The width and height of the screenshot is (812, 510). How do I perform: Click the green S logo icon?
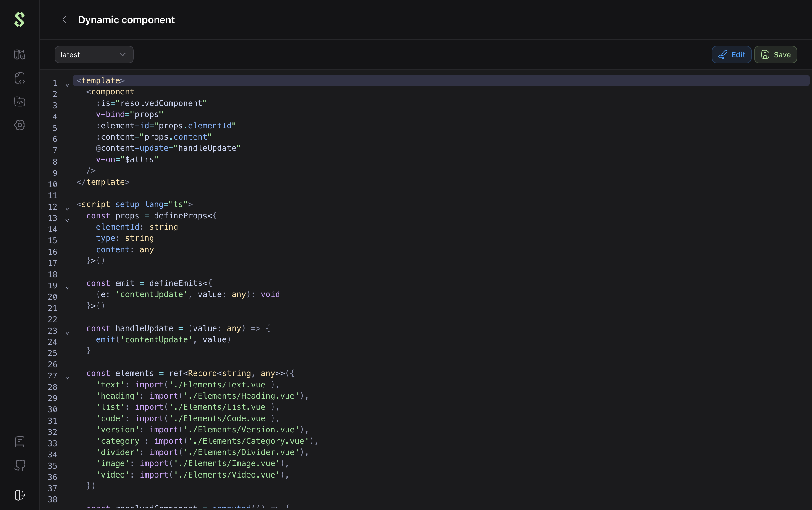(x=20, y=19)
